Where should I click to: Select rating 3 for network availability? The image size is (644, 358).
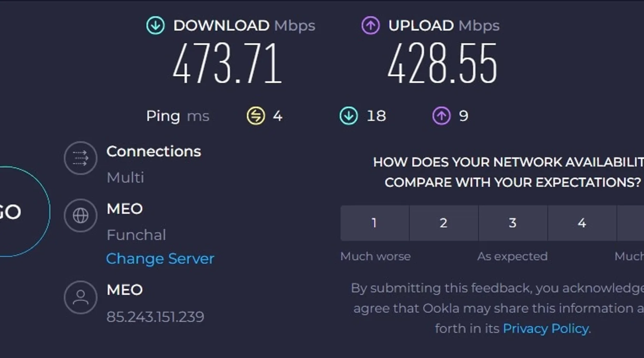(x=513, y=223)
